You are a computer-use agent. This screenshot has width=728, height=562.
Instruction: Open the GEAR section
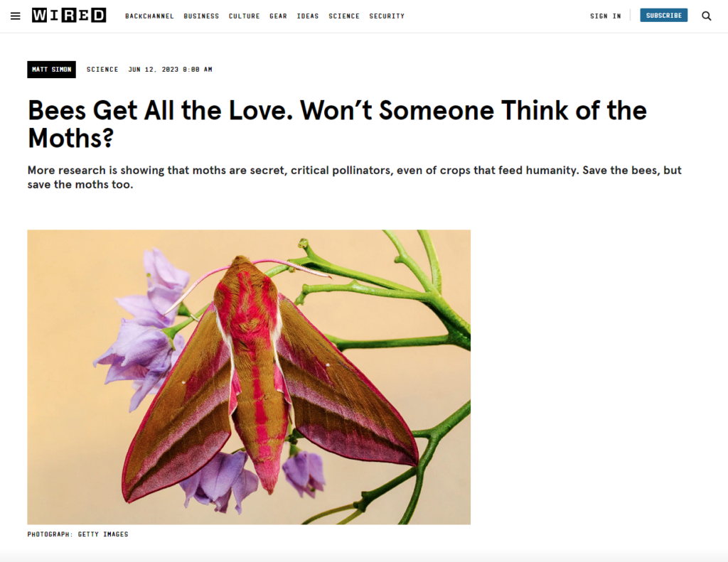[x=278, y=16]
